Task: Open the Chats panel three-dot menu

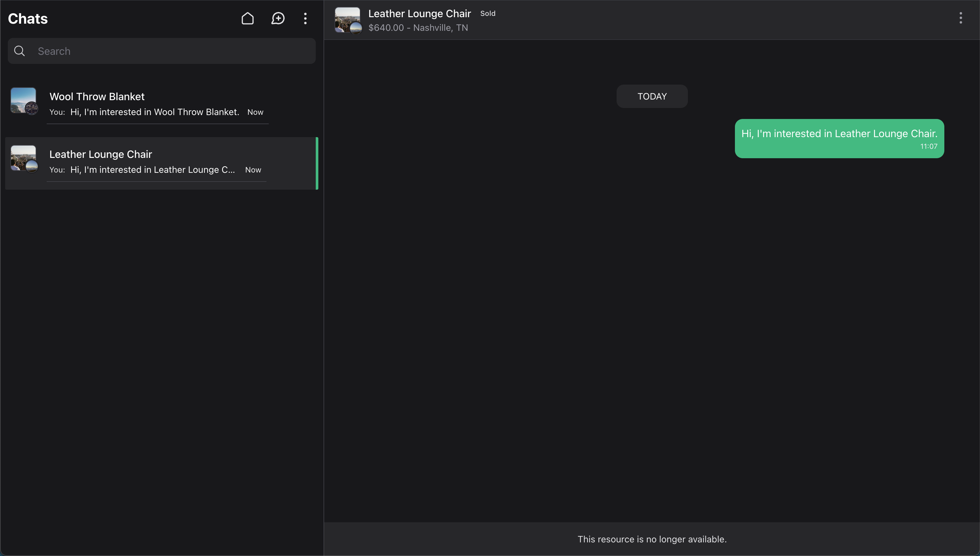Action: [305, 18]
